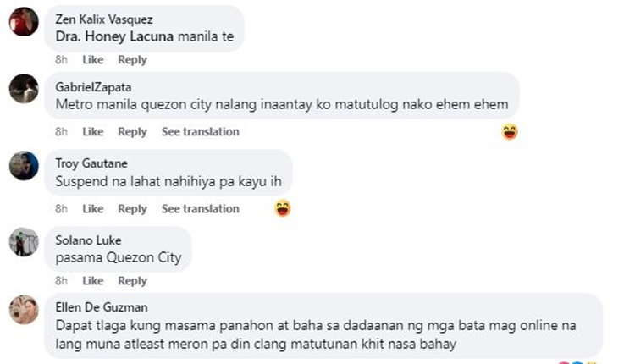Viewport: 635px width, 364px height.
Task: See translation of GabrielZapata's comment
Action: pyautogui.click(x=201, y=131)
